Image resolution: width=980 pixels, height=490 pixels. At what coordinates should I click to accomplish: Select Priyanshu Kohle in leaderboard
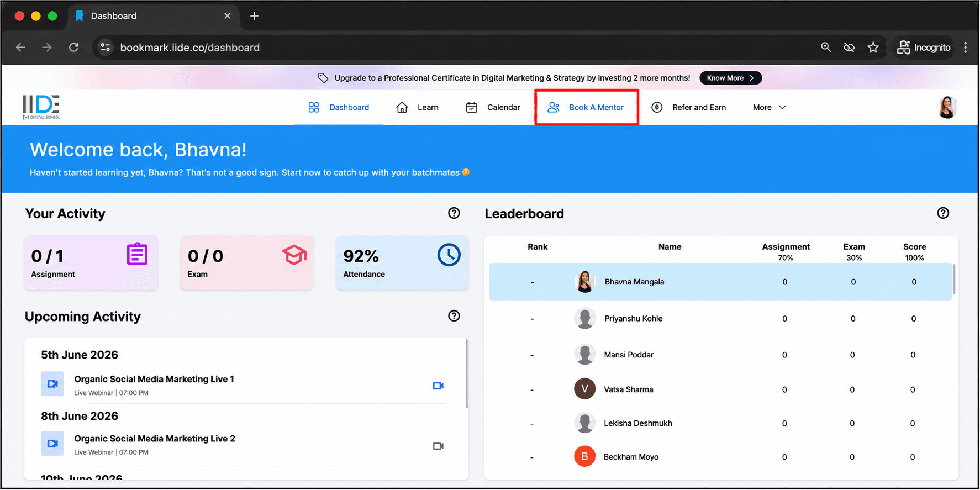[721, 319]
